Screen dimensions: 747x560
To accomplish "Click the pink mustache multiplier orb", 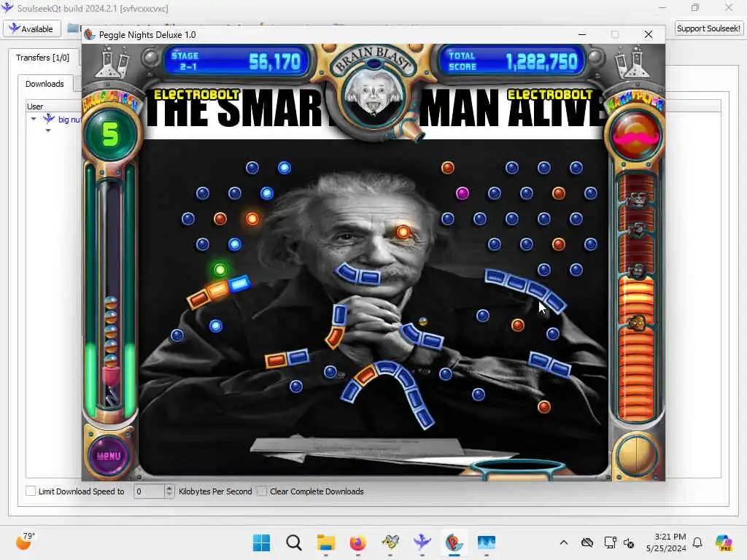I will tap(636, 136).
